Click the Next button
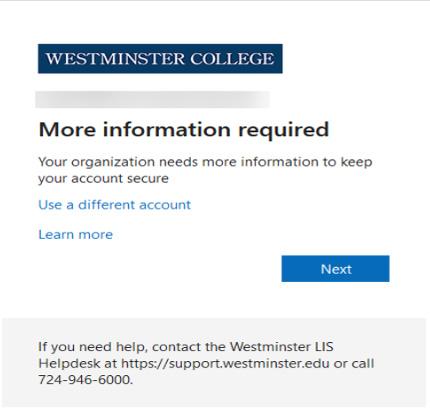This screenshot has height=410, width=430. (335, 269)
